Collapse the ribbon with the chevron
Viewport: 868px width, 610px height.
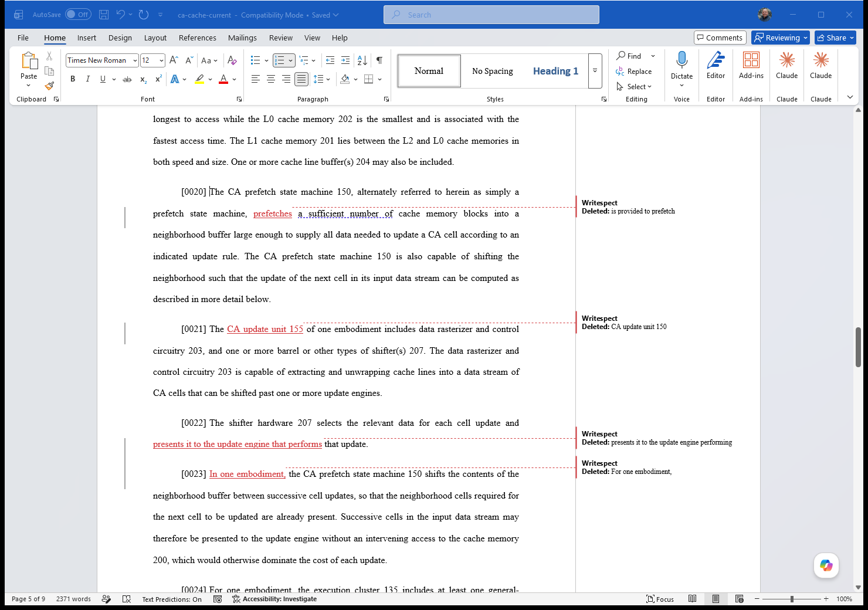pos(850,97)
